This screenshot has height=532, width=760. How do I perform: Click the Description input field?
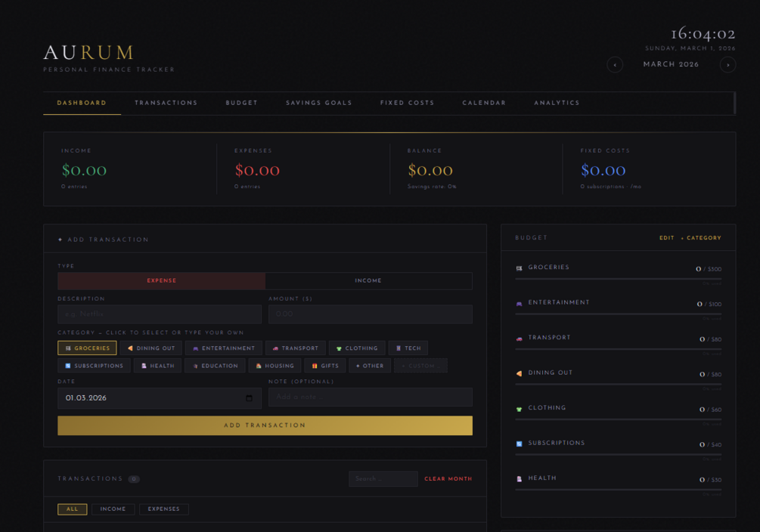(x=160, y=314)
